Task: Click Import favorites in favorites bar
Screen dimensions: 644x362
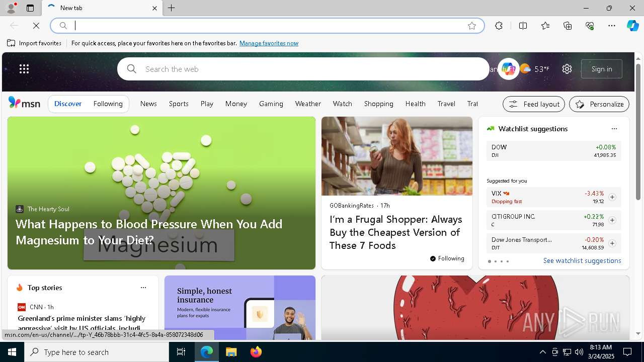Action: coord(34,43)
